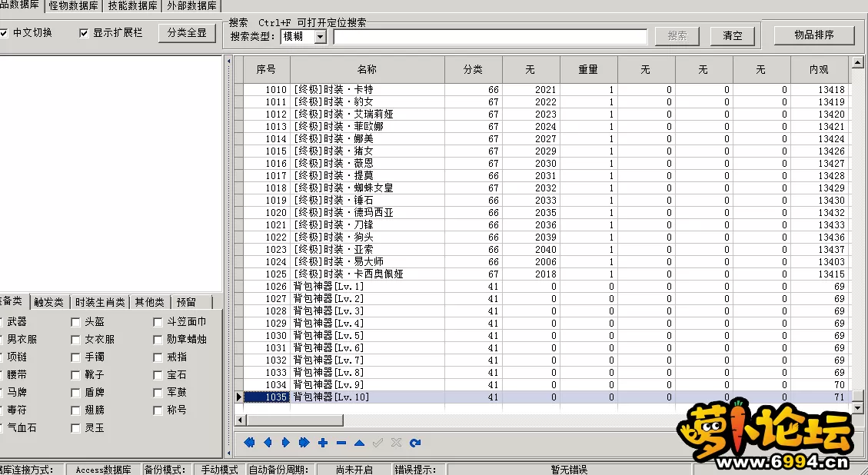868x475 pixels.
Task: Enable the 称号 checkbox
Action: [158, 410]
